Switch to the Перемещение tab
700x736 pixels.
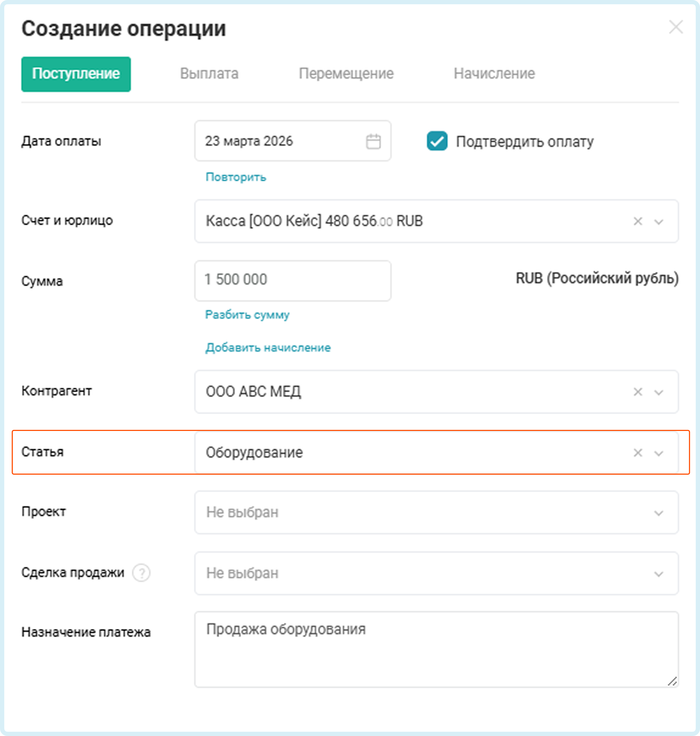coord(346,74)
